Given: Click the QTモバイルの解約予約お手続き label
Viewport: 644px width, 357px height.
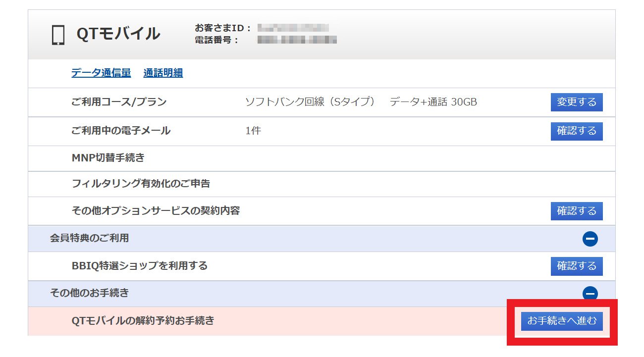Looking at the screenshot, I should pyautogui.click(x=143, y=321).
